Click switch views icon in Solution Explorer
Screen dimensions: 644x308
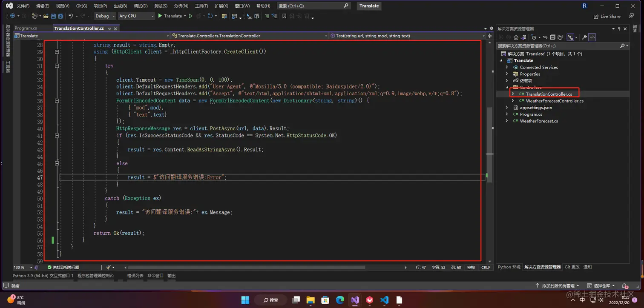(523, 37)
